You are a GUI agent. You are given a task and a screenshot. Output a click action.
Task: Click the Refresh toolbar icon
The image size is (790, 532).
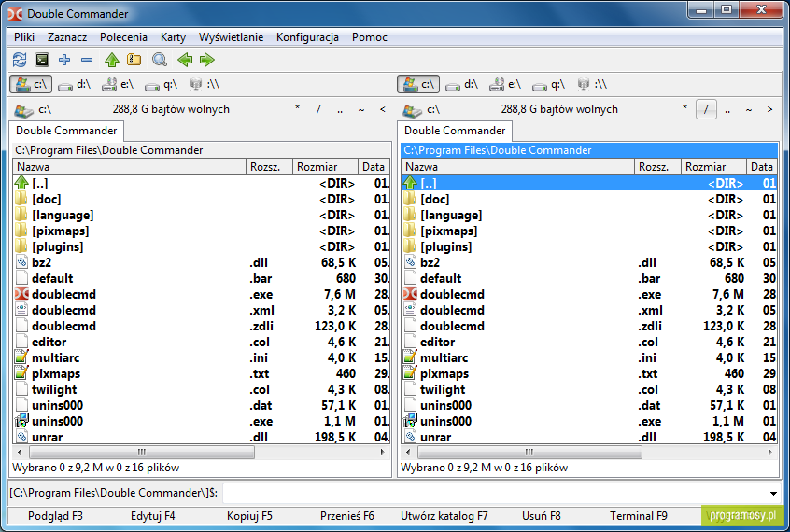20,60
